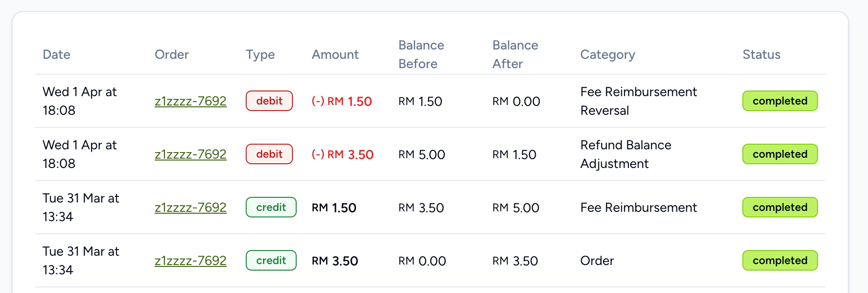This screenshot has height=293, width=868.
Task: Click the Date column header
Action: pos(57,55)
